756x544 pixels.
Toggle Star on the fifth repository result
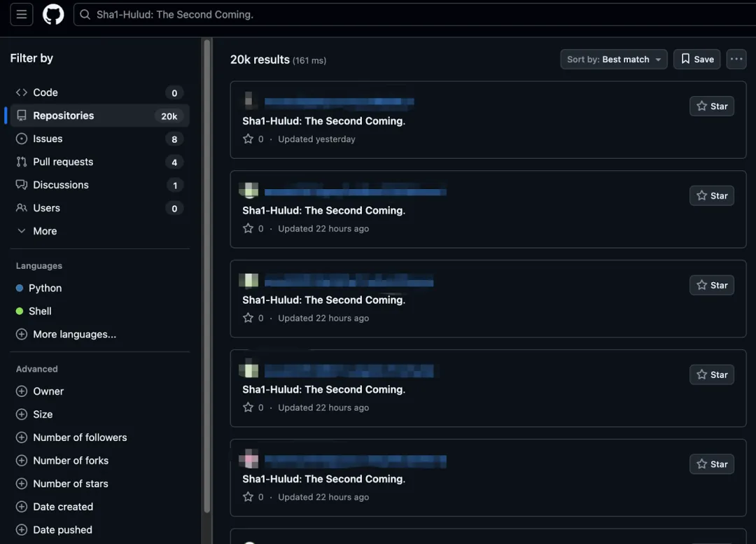(x=711, y=464)
